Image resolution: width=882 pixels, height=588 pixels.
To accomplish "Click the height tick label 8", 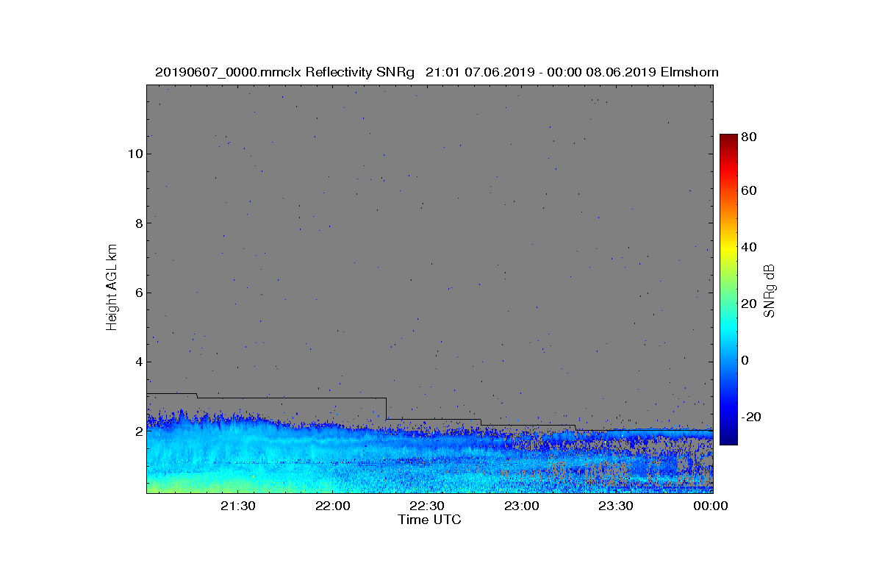I will tap(137, 223).
